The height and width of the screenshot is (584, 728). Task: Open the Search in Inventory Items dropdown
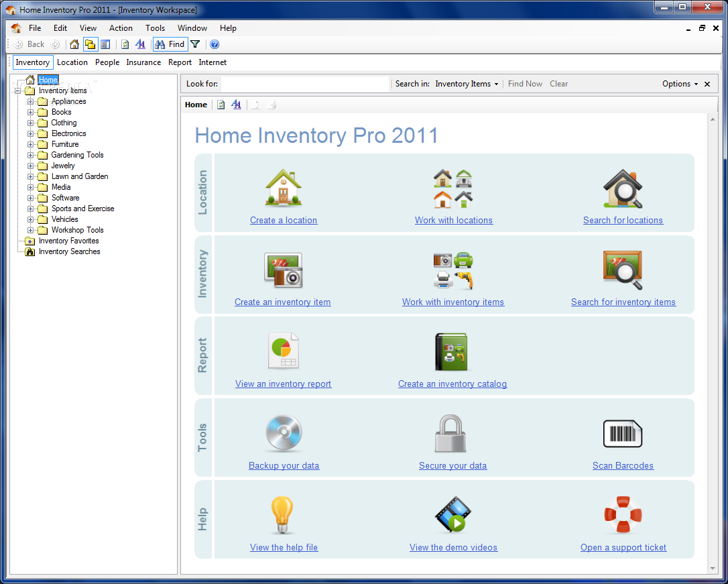(x=467, y=84)
